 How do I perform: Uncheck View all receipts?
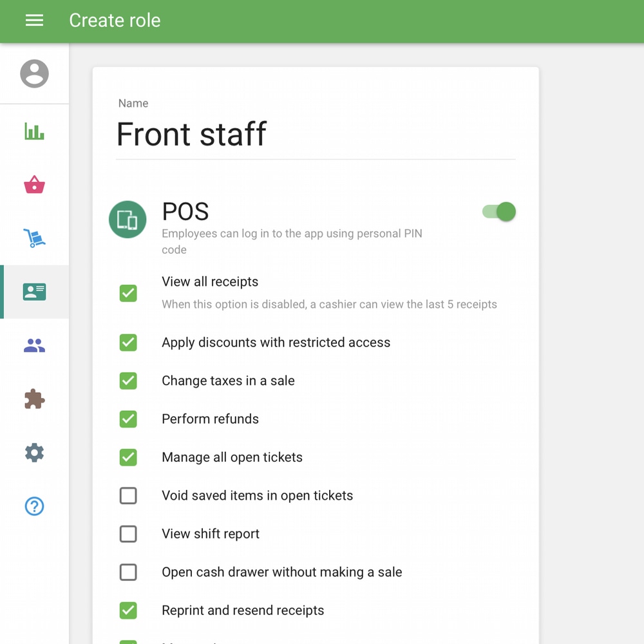[x=128, y=293]
